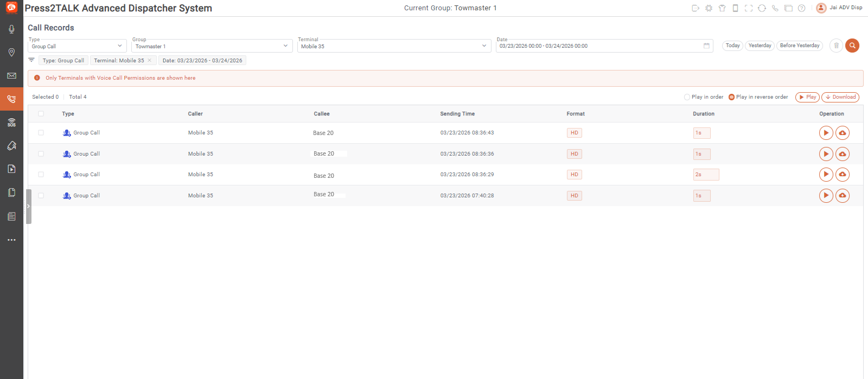
Task: Open the Type dropdown showing Group Call
Action: tap(77, 46)
